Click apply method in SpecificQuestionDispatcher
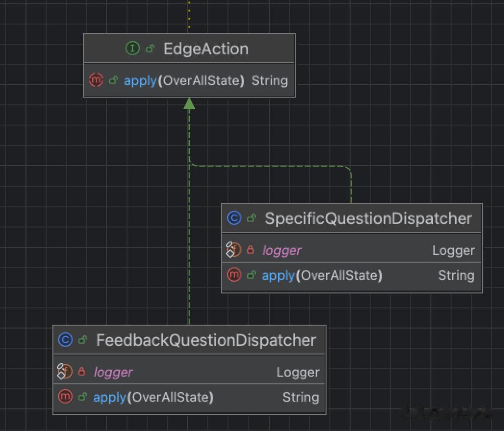 (278, 276)
